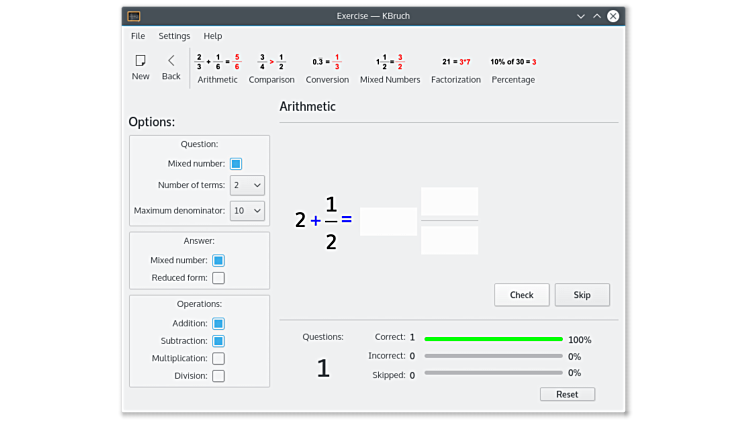This screenshot has width=752, height=423.
Task: Expand the Number of terms dropdown
Action: pos(247,185)
